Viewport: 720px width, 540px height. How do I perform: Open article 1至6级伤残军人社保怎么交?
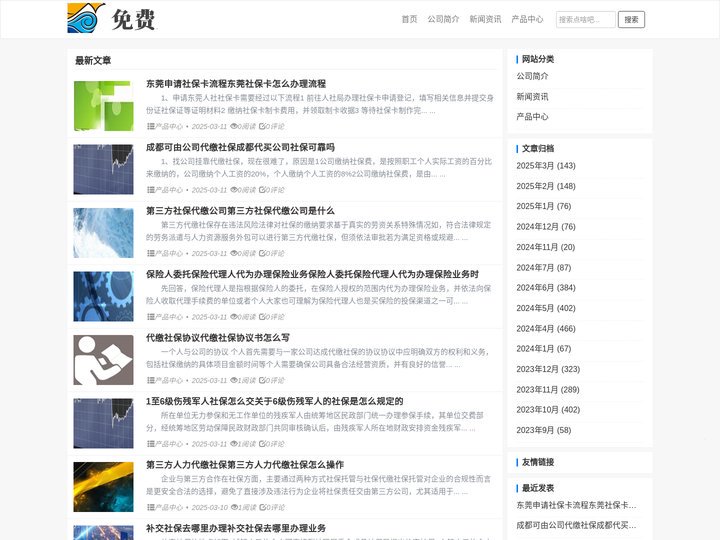[x=275, y=401]
